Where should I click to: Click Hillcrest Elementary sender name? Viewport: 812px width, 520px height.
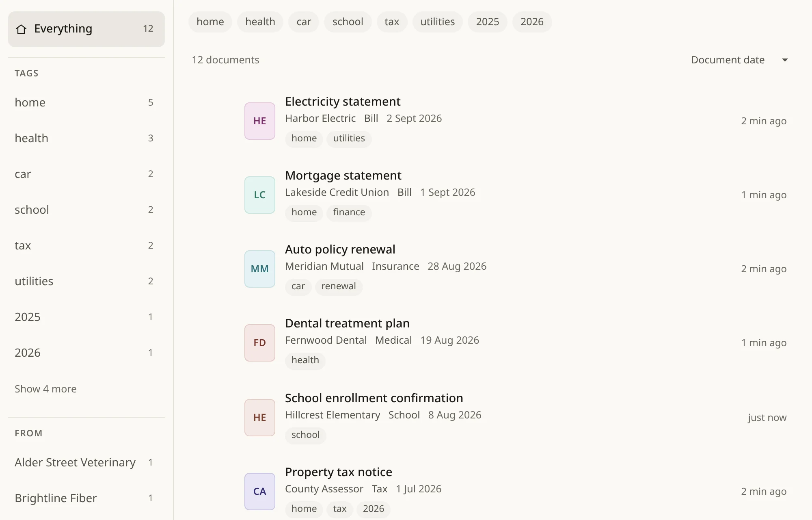click(333, 415)
